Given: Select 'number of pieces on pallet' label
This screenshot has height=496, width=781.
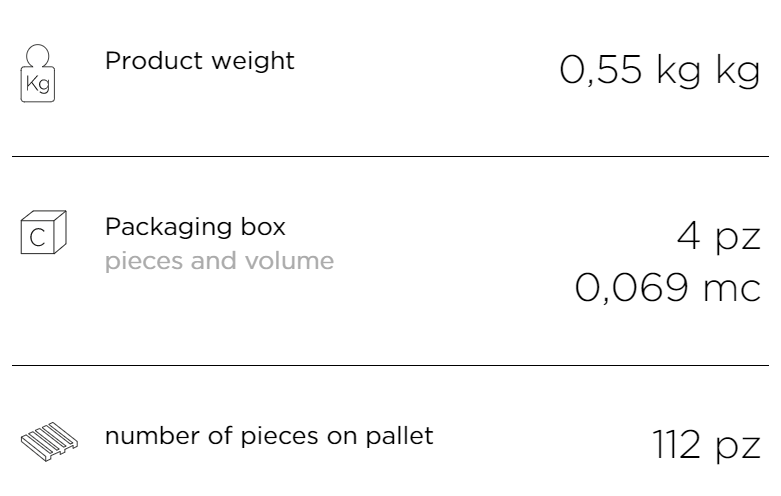Looking at the screenshot, I should 269,436.
